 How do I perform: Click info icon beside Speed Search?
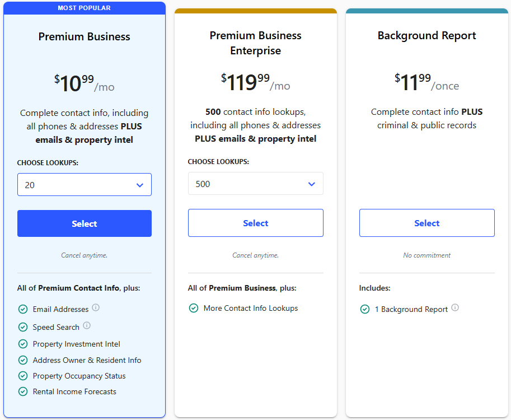pos(87,325)
